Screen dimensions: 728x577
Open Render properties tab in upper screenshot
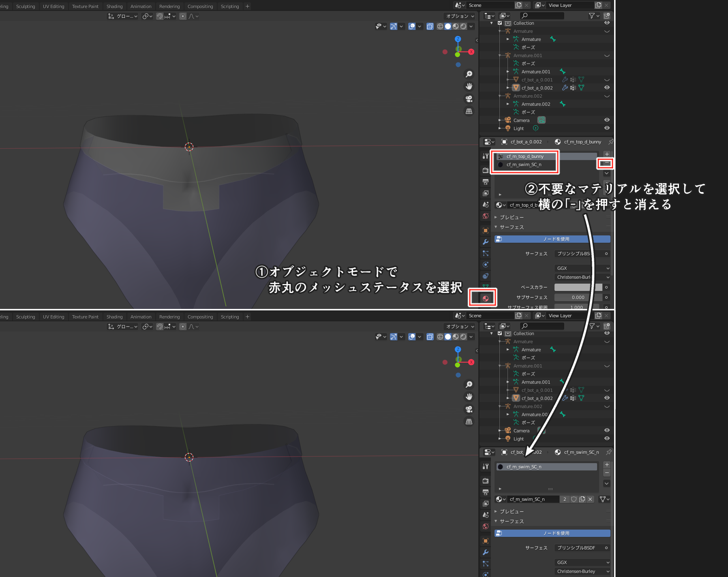(x=485, y=170)
